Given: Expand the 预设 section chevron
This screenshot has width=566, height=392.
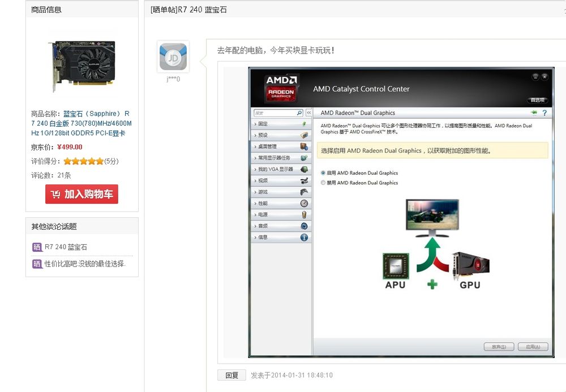Looking at the screenshot, I should click(255, 136).
